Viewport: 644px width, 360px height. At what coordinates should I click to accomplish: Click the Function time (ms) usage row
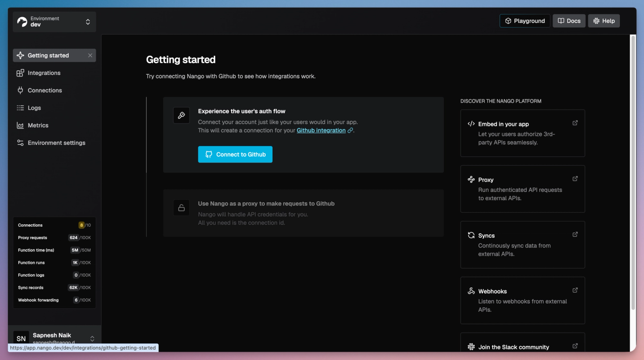click(55, 250)
